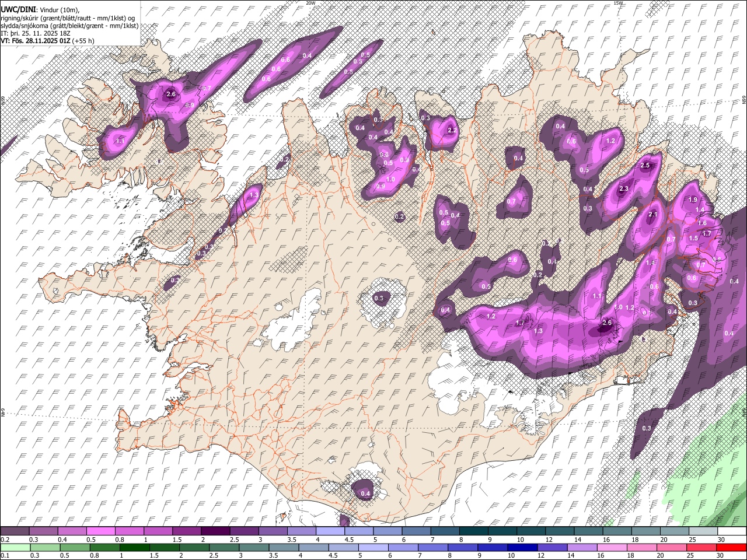Image resolution: width=747 pixels, height=560 pixels.
Task: Select the darkest purple legend swatch starting at 2
Action: 215,531
